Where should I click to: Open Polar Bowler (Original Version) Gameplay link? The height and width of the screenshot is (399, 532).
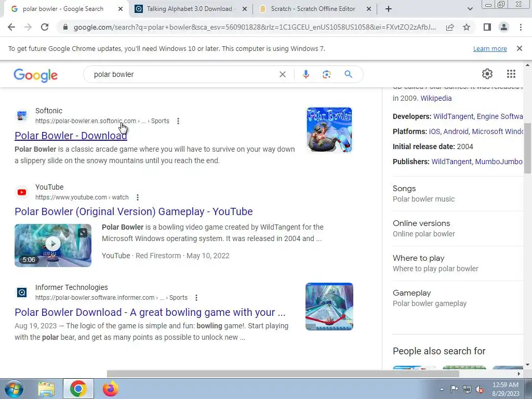[x=134, y=211]
